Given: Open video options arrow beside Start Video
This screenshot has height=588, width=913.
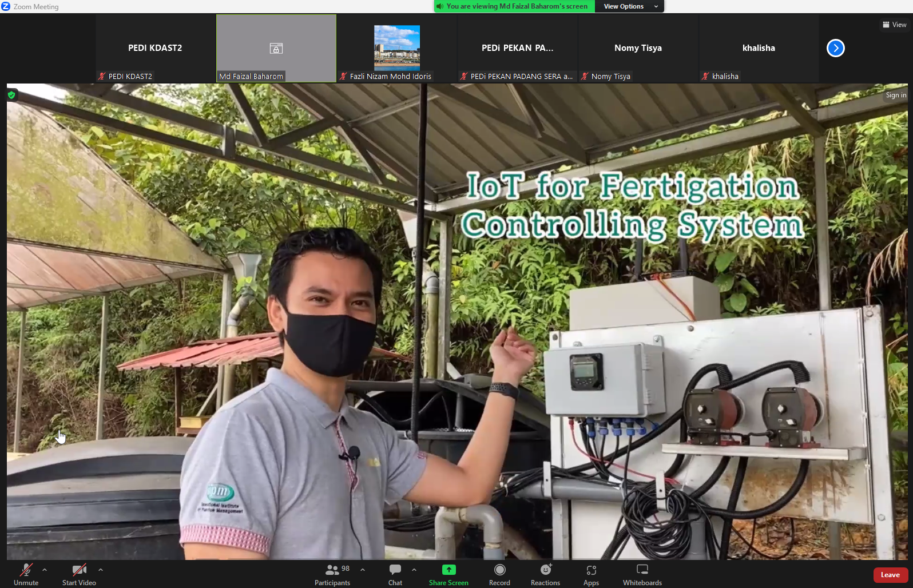Looking at the screenshot, I should coord(101,570).
